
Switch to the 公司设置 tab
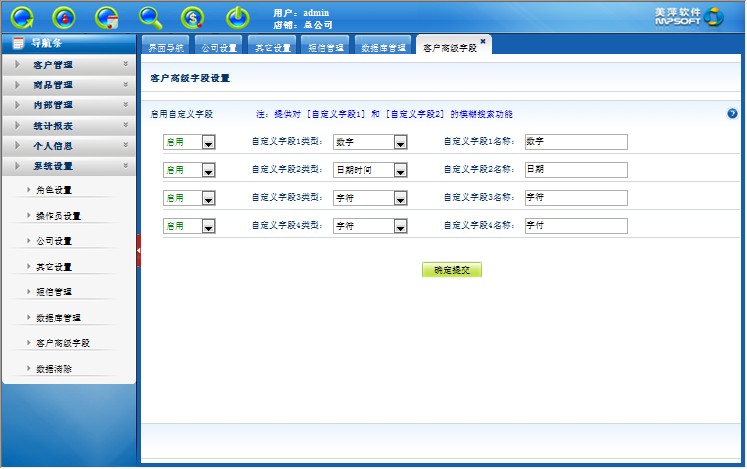[x=218, y=47]
